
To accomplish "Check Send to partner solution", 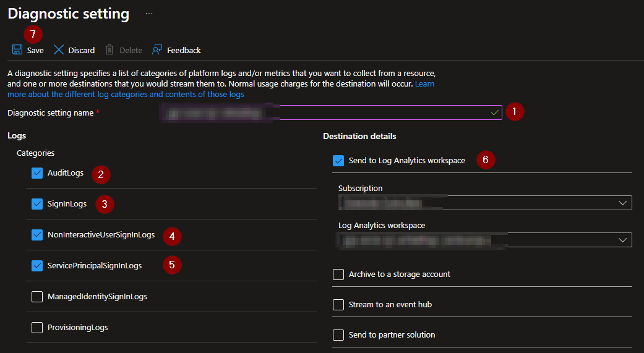I will [338, 335].
